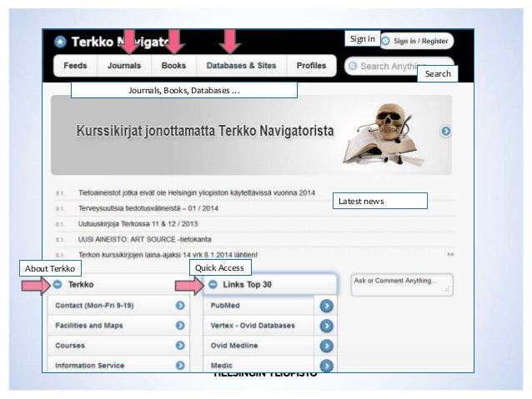Select Medic list entry text
The image size is (532, 399).
[221, 366]
